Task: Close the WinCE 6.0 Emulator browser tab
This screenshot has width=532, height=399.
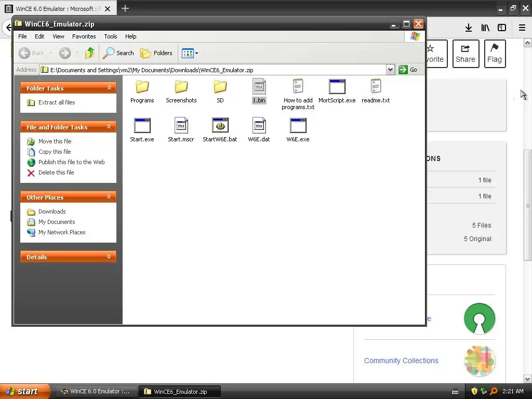Action: tap(108, 9)
